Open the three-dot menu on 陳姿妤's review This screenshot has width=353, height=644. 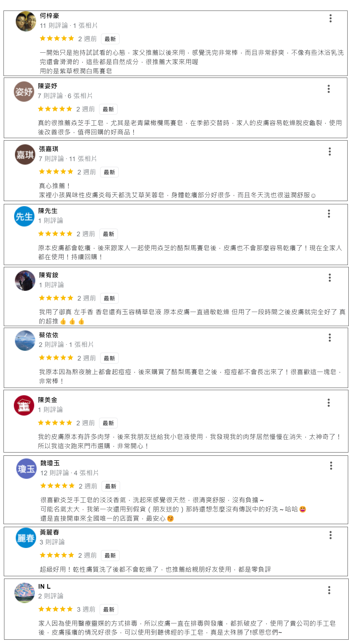(329, 89)
